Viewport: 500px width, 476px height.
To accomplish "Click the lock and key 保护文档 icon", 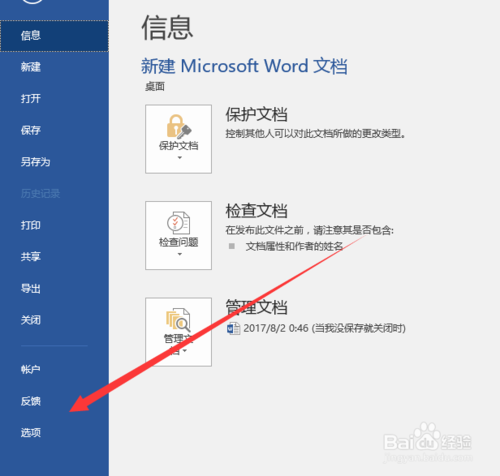I will coord(179,127).
